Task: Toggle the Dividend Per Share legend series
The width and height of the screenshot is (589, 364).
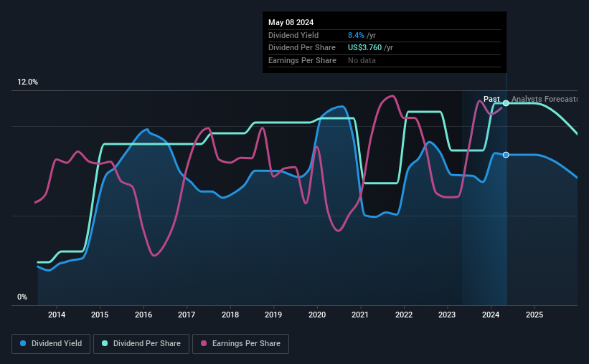Action: (x=141, y=344)
